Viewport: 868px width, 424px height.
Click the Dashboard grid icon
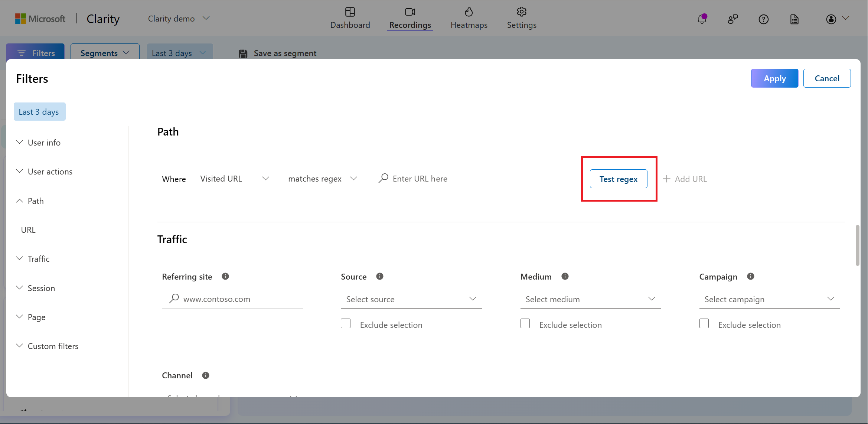tap(350, 12)
